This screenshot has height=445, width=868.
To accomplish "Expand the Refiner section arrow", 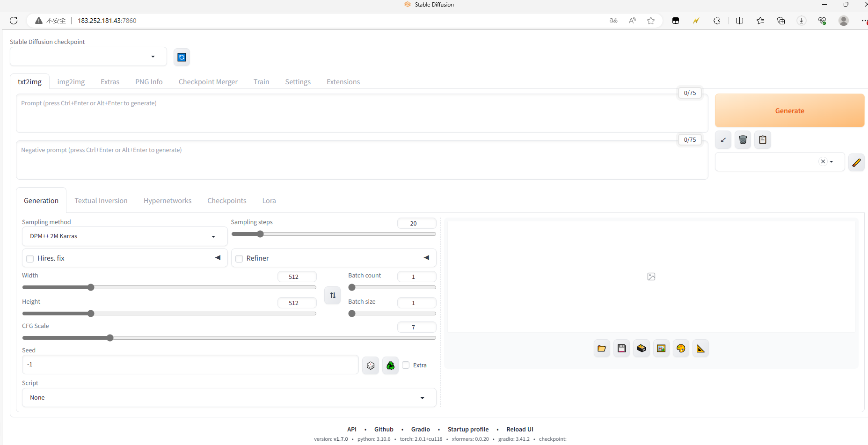I will coord(426,258).
